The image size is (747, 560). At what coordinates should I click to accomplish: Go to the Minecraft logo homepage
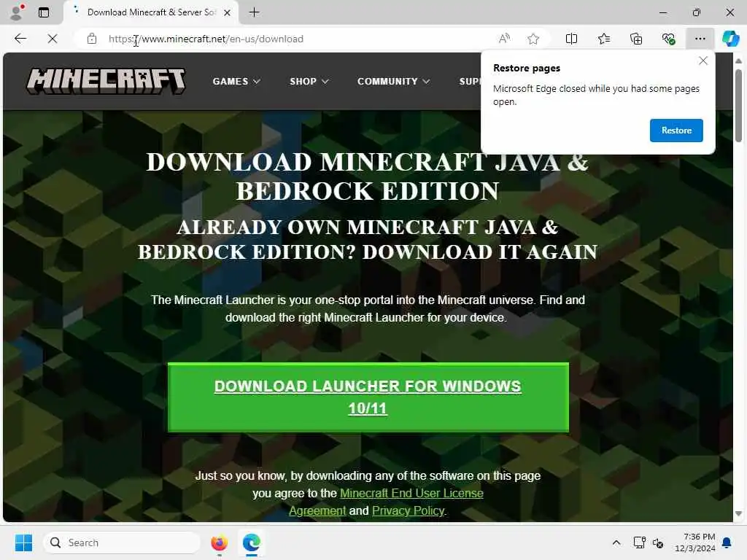(106, 81)
